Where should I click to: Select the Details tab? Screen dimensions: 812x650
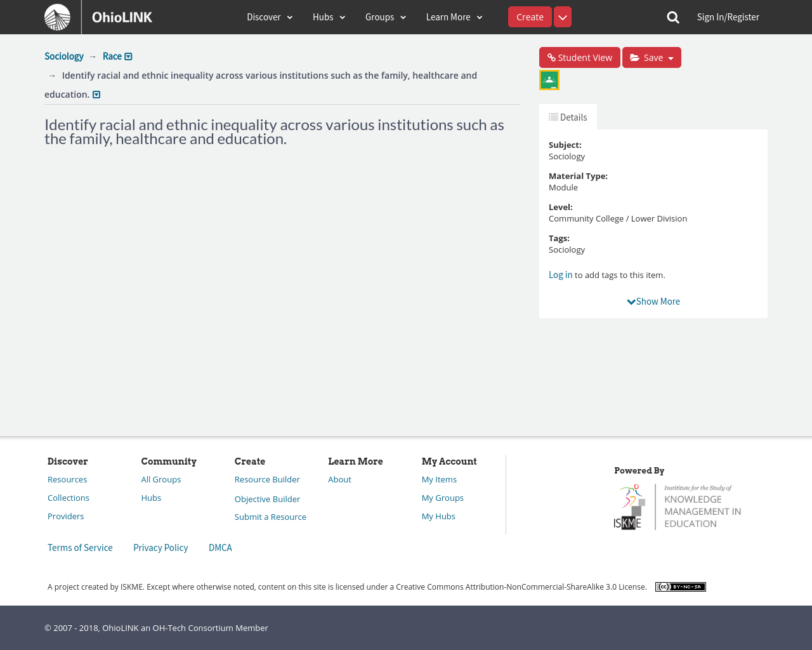(x=568, y=117)
